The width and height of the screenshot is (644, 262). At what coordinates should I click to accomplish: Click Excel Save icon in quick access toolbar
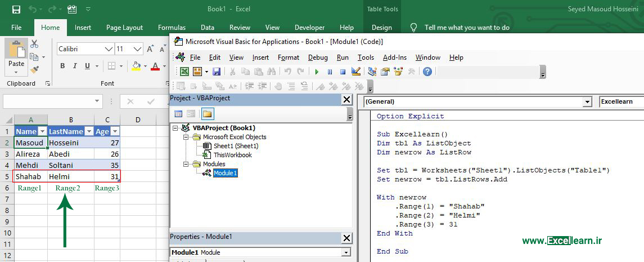coord(16,9)
